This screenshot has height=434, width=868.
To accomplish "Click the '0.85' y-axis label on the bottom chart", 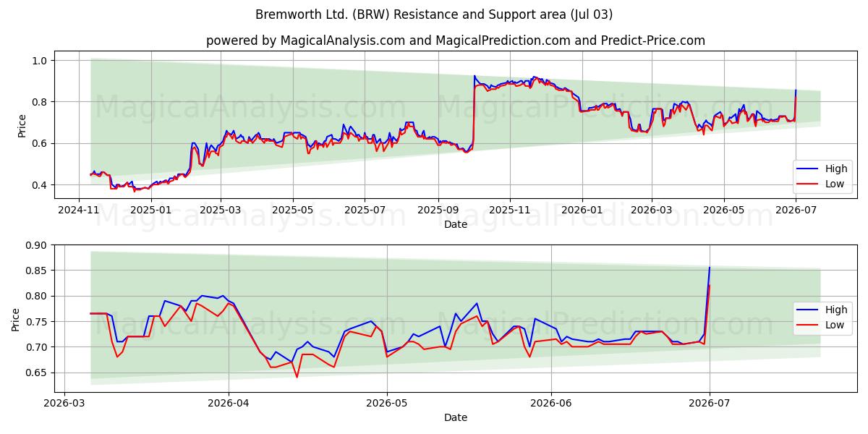I will point(38,271).
